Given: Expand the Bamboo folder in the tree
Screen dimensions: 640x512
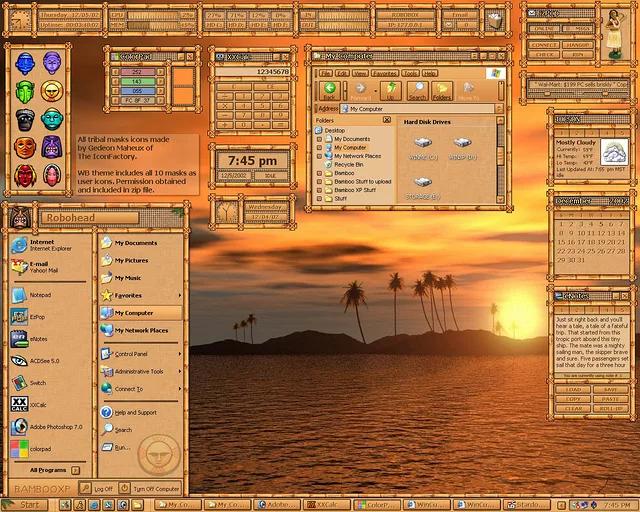Looking at the screenshot, I should 320,173.
